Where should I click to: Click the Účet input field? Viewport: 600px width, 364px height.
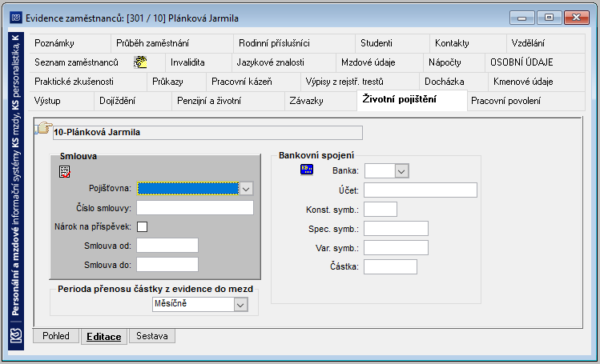tap(421, 190)
